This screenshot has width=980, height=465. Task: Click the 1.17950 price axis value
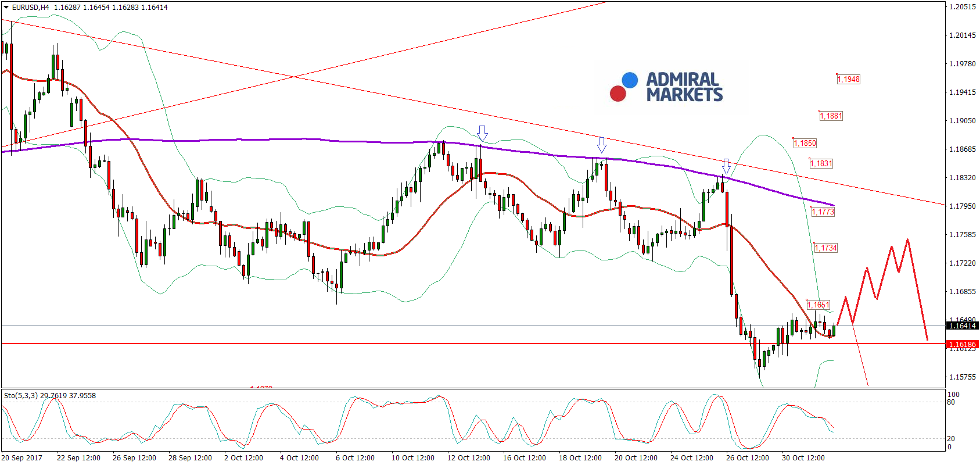click(963, 206)
